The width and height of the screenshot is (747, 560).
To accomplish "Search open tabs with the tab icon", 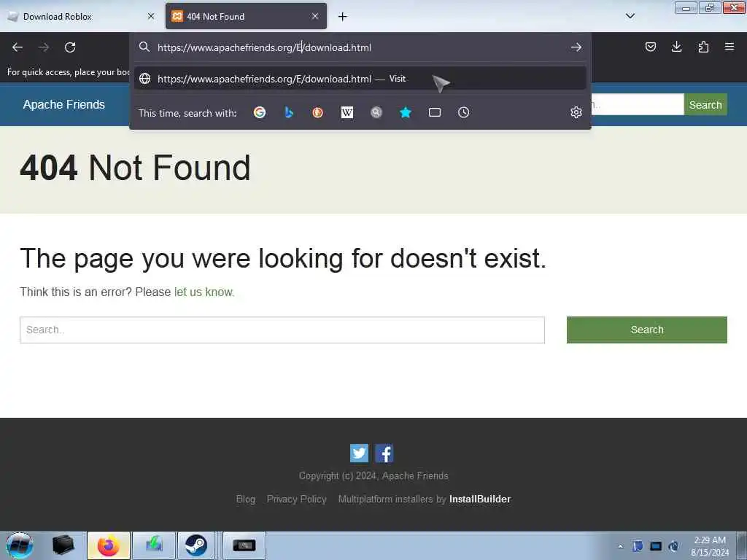I will [x=435, y=112].
